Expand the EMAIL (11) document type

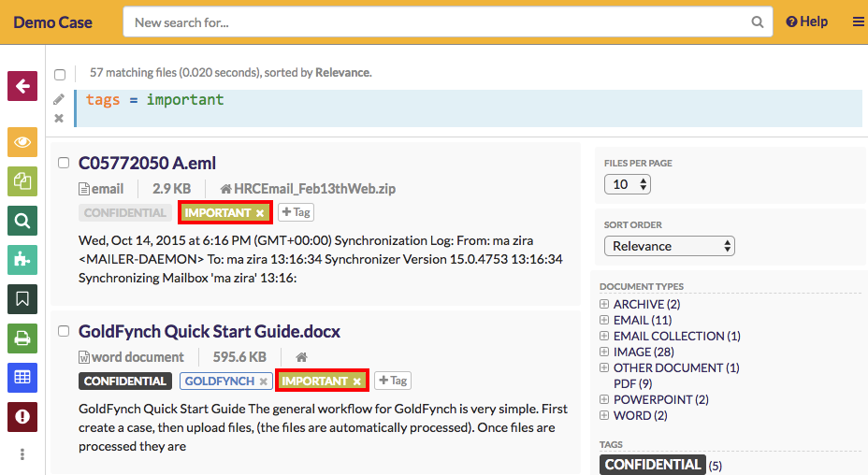604,320
